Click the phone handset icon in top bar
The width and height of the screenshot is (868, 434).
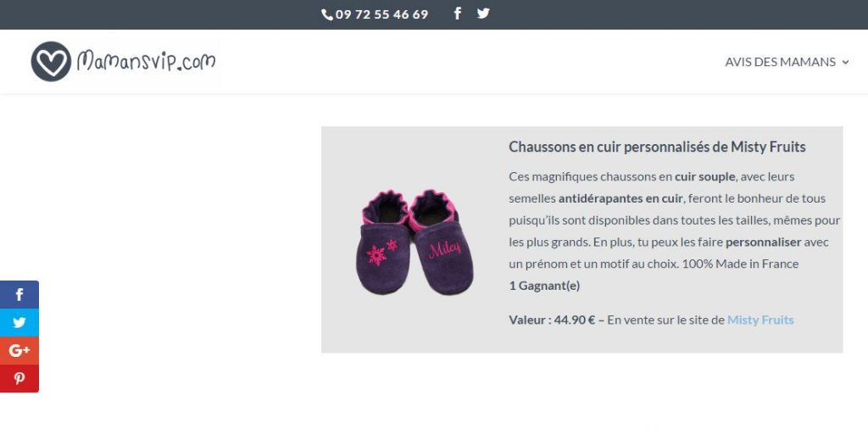click(327, 15)
